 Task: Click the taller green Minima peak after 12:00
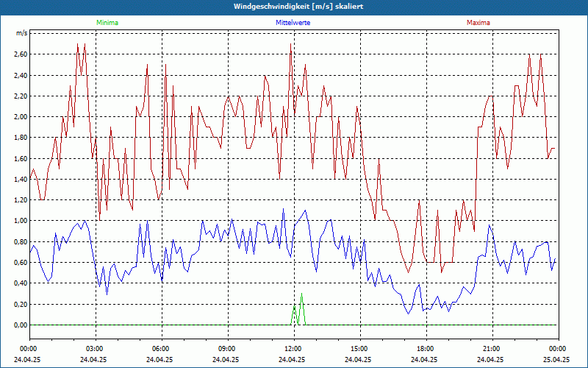[x=301, y=308]
